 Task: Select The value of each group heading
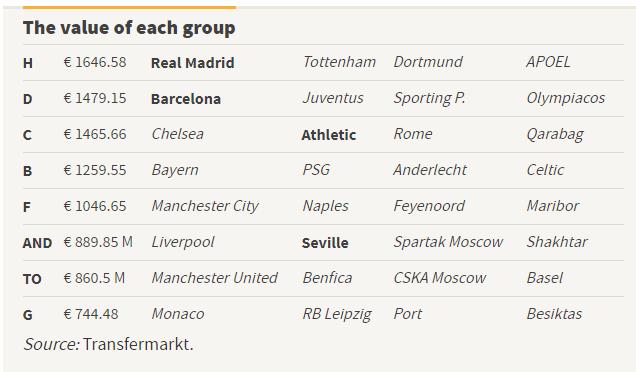tap(129, 28)
